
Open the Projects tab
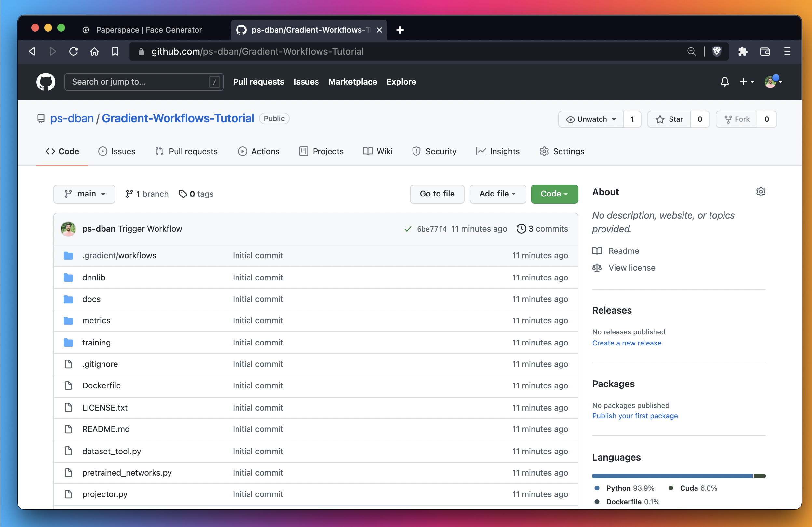321,151
